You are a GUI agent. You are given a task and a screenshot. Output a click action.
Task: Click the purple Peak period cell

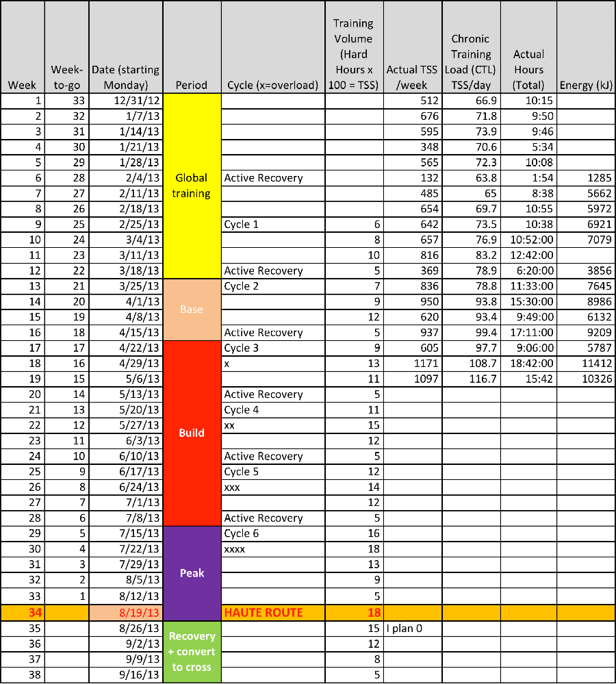tap(191, 573)
